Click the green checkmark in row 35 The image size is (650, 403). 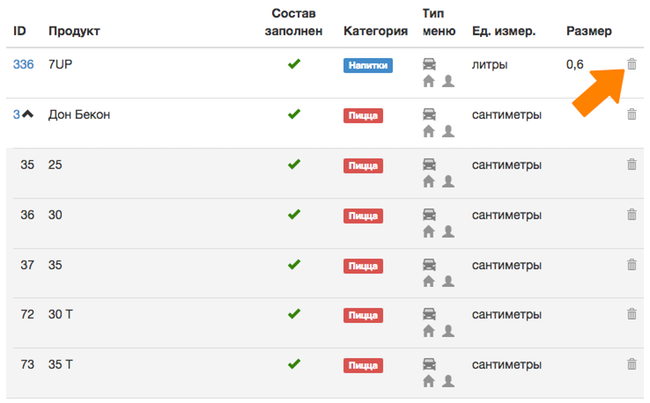pos(294,164)
